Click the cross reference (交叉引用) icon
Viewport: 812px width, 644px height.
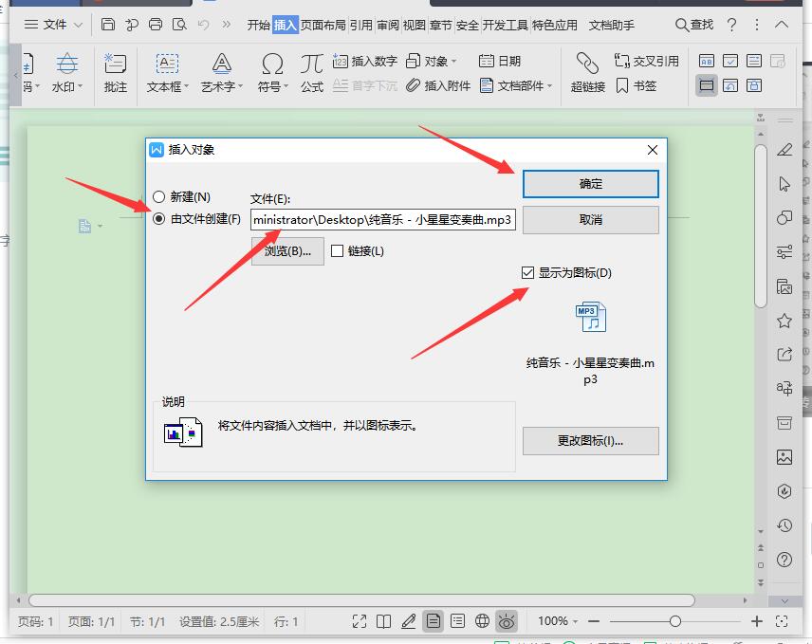tap(621, 61)
